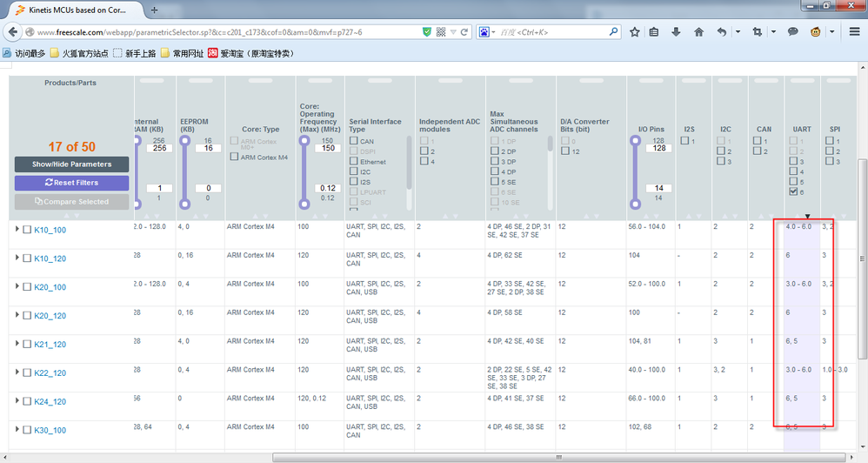Open a new tab with the plus button
Image resolution: width=868 pixels, height=463 pixels.
[x=155, y=10]
